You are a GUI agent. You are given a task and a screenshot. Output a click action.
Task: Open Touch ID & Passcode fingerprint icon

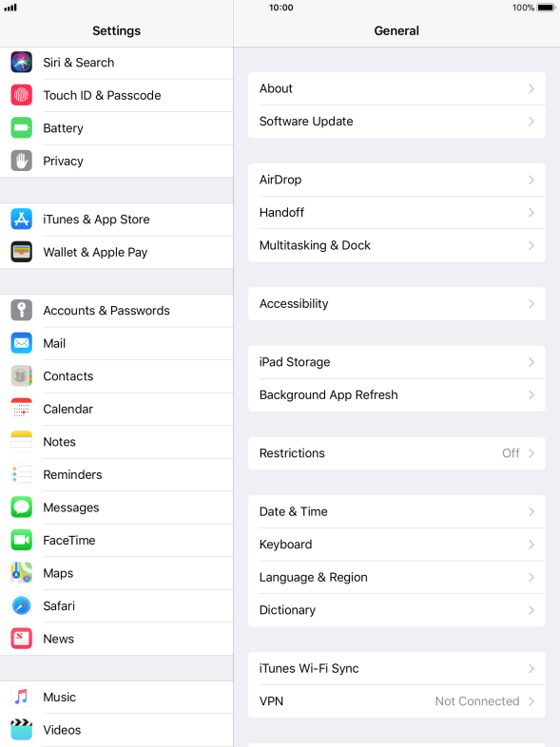tap(22, 95)
